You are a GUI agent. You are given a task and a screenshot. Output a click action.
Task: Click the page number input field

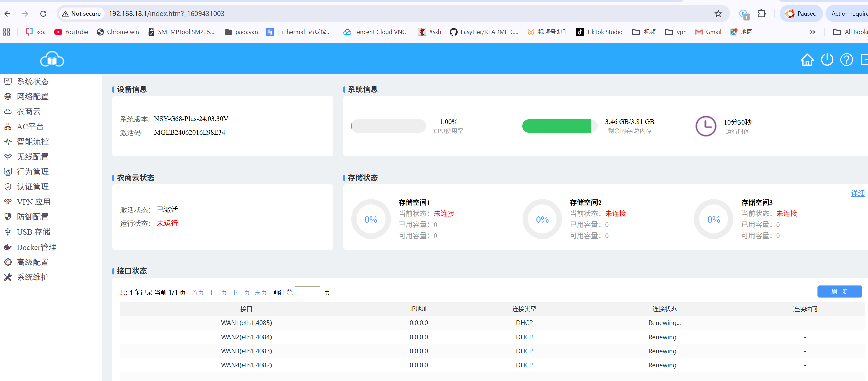pos(307,292)
